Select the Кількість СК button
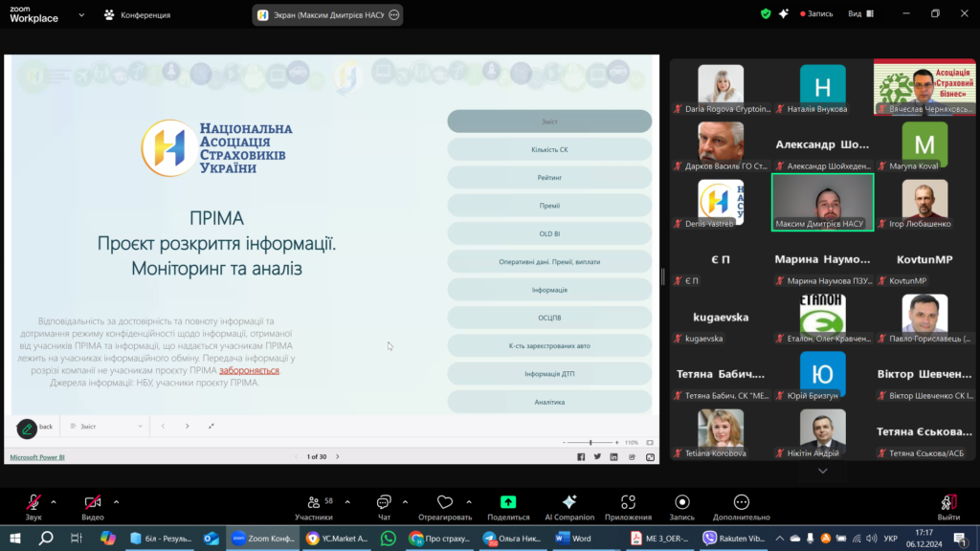 point(549,150)
